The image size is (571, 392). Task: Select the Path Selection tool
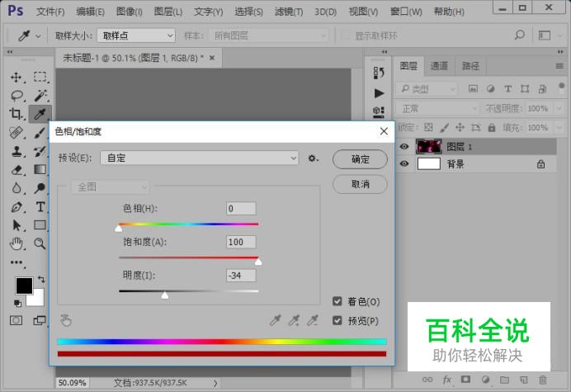pos(16,225)
